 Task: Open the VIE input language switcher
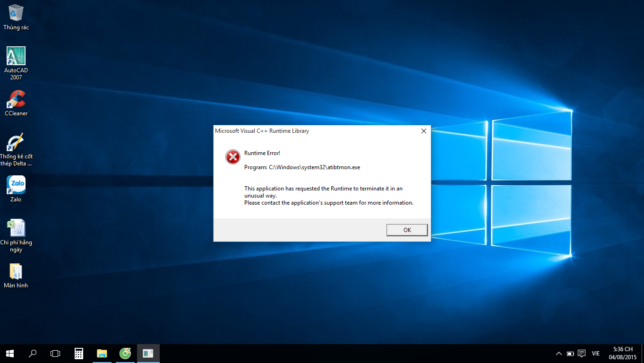[x=596, y=354]
